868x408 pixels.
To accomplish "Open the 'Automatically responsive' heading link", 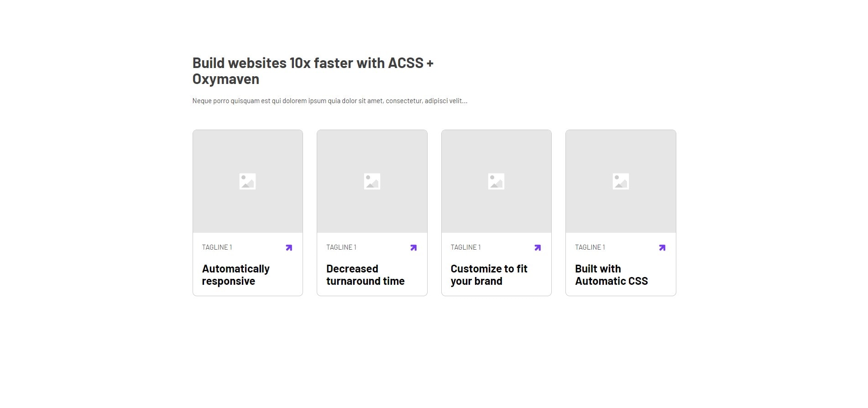I will (x=236, y=275).
